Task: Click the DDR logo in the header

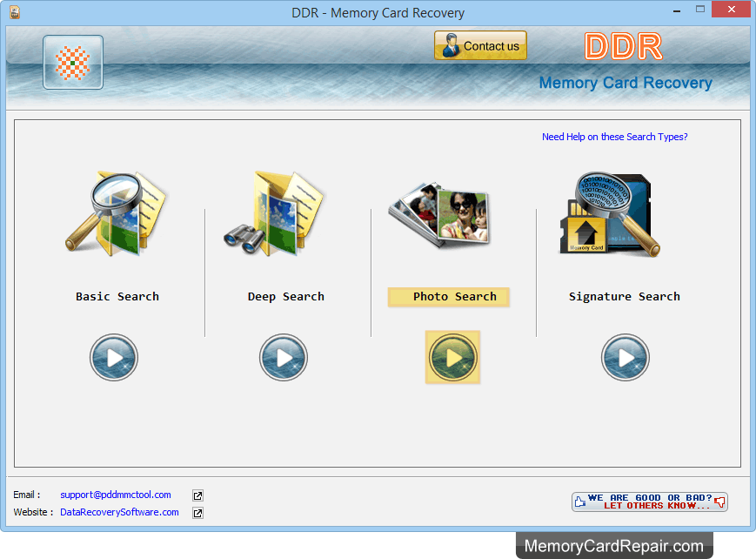Action: (x=623, y=47)
